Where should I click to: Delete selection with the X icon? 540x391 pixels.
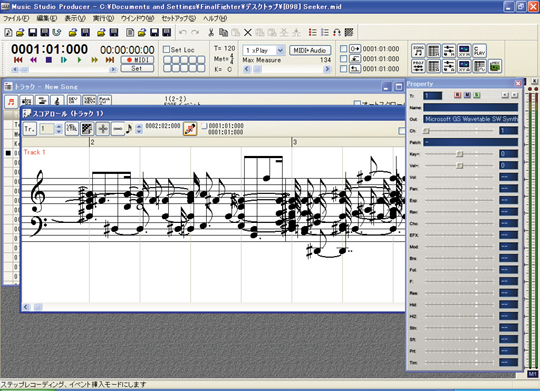click(x=248, y=32)
